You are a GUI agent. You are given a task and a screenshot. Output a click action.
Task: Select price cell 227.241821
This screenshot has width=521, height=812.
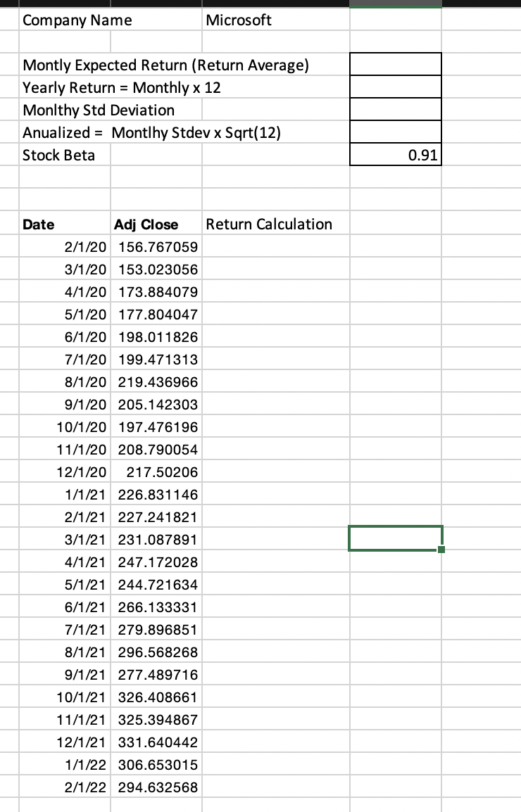[x=156, y=516]
